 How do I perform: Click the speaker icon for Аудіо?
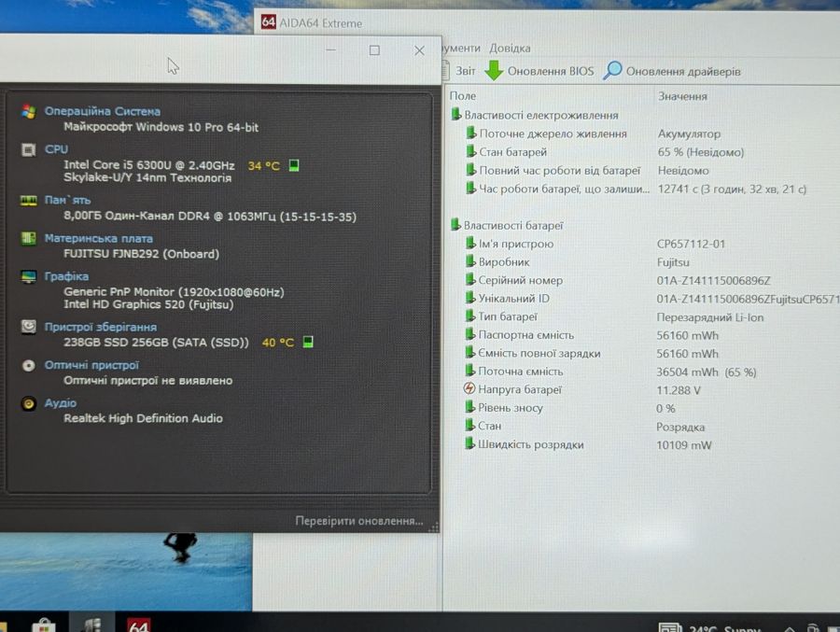click(x=28, y=403)
